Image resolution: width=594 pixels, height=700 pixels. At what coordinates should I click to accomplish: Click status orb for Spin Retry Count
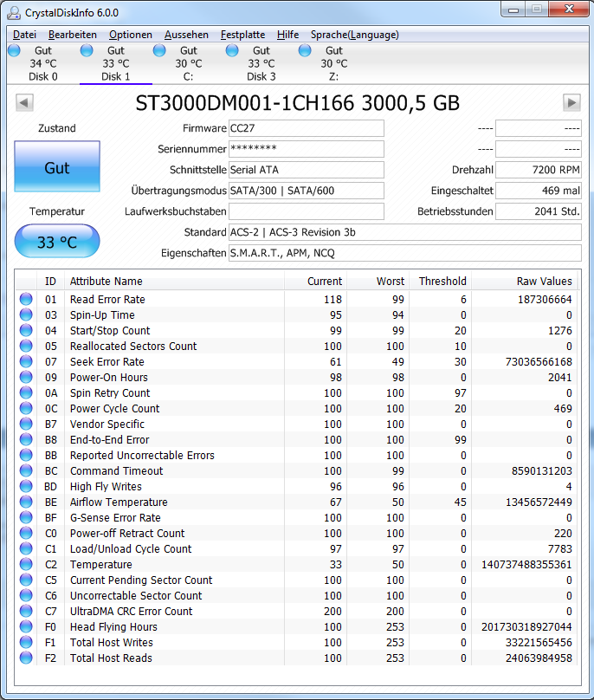click(26, 392)
